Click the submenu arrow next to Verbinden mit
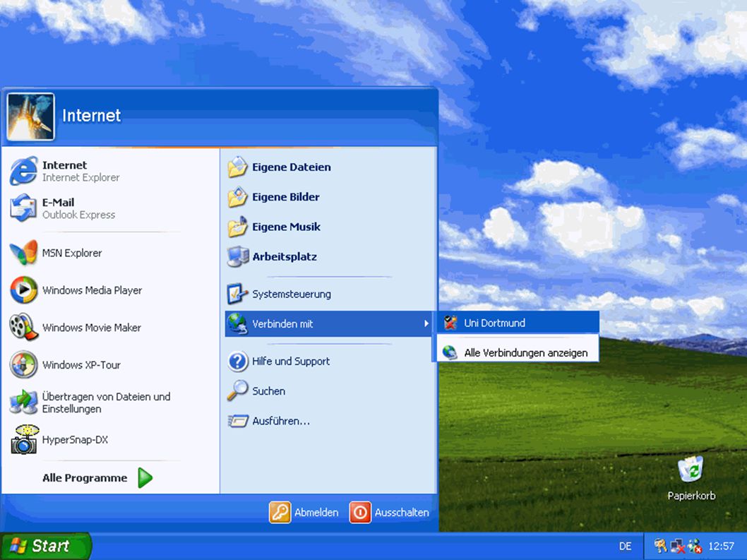 [426, 323]
